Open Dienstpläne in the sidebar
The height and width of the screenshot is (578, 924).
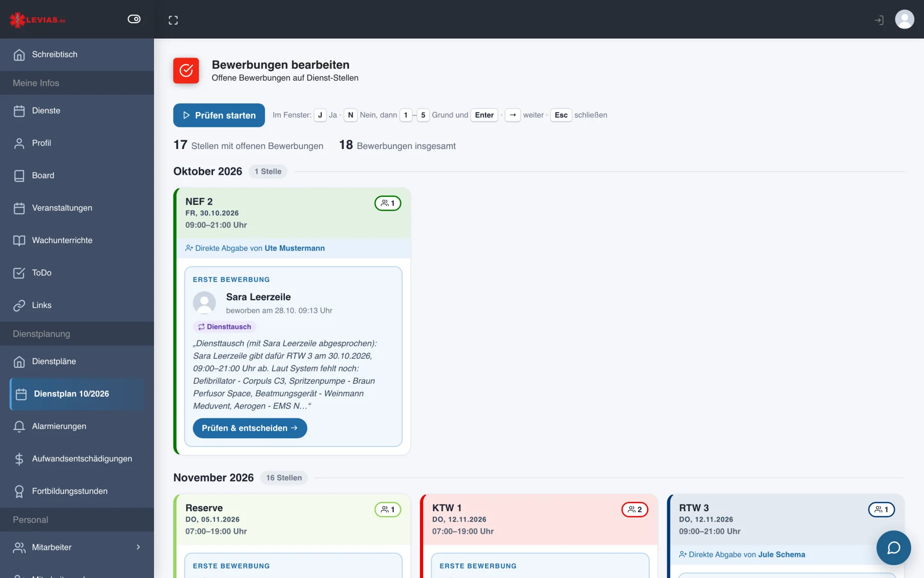click(77, 362)
